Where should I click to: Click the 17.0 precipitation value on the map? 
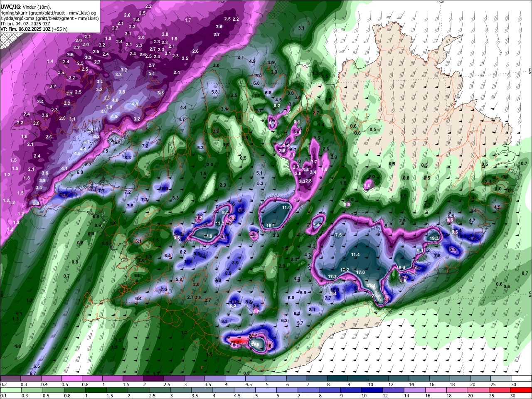pos(360,273)
